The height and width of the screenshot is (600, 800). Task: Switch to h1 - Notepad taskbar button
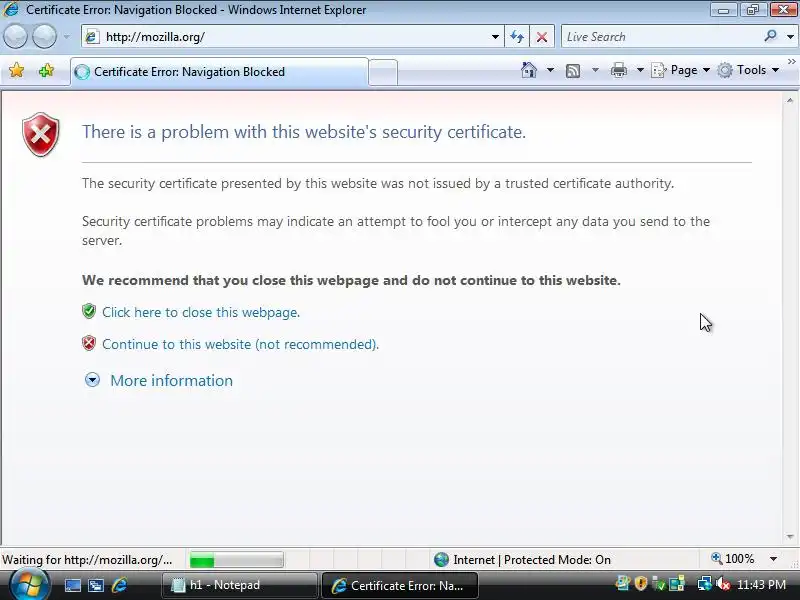click(239, 585)
